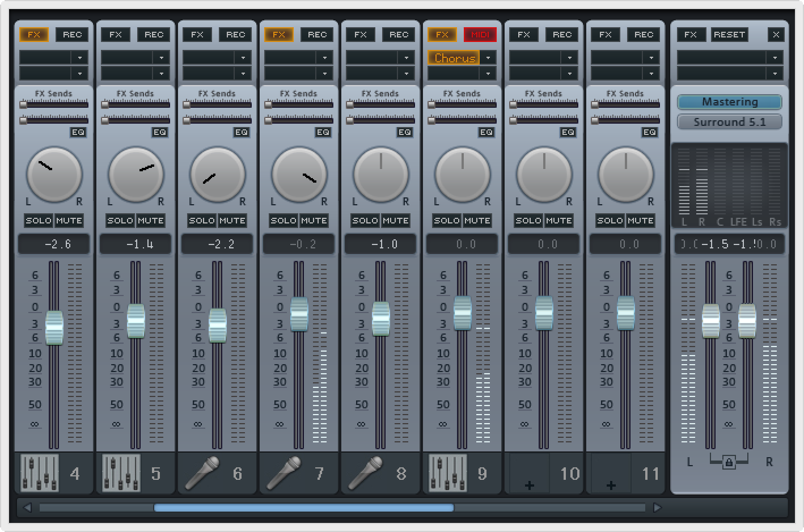Screen dimensions: 804x532
Task: Click the second FX Sends slider on channel 8
Action: [381, 120]
